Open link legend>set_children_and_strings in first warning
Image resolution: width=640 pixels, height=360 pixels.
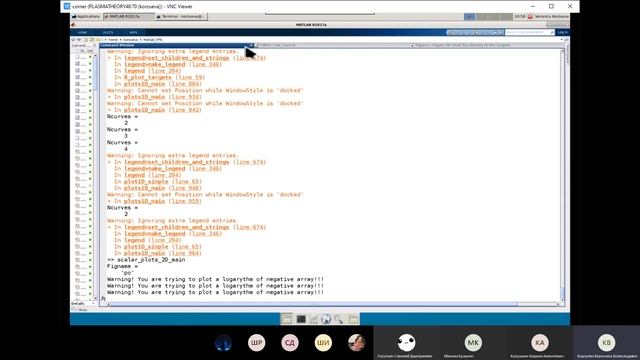click(177, 58)
